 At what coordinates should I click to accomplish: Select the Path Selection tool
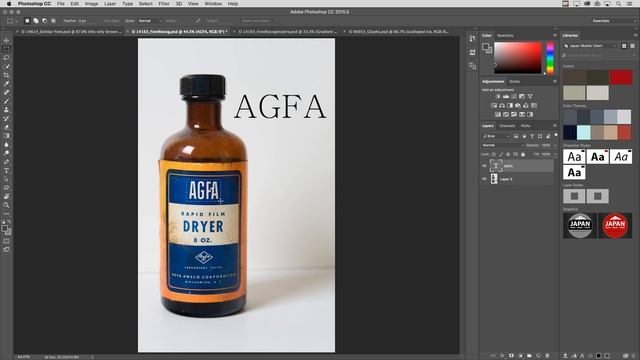[x=7, y=179]
